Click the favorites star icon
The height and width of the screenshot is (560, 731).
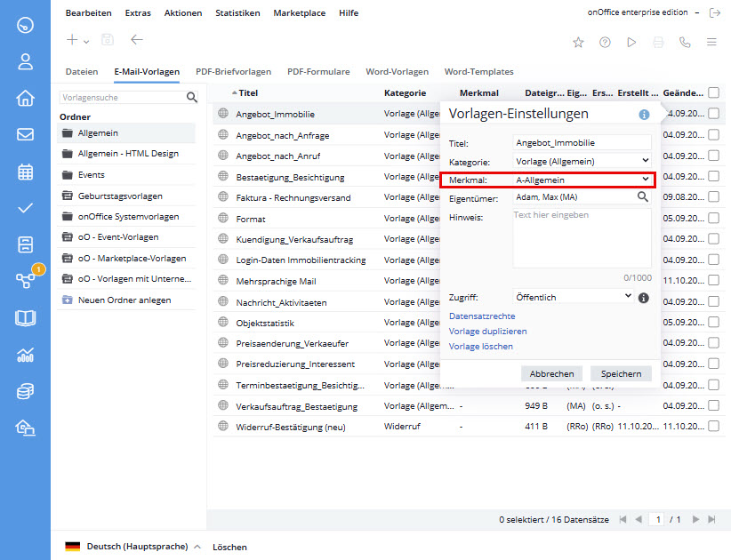pos(578,42)
